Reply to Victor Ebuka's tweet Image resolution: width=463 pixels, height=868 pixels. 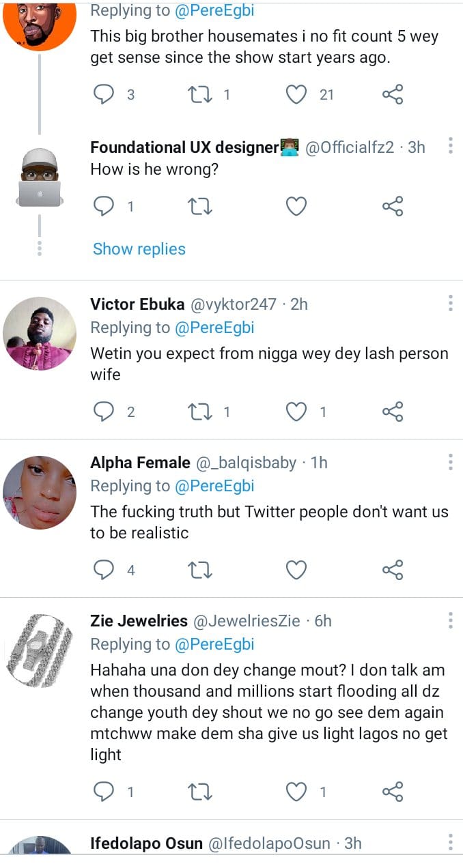103,411
